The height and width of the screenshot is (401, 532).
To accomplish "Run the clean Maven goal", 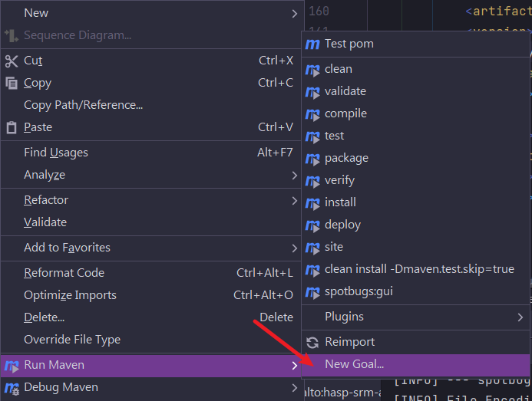I will click(415, 70).
